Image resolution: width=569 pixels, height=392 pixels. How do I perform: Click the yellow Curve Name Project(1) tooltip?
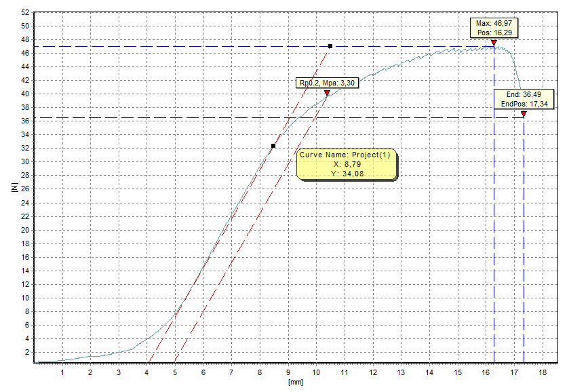tap(347, 164)
